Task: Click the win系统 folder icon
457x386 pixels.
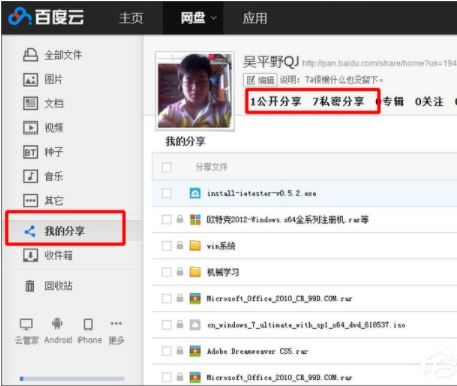Action: click(x=195, y=246)
